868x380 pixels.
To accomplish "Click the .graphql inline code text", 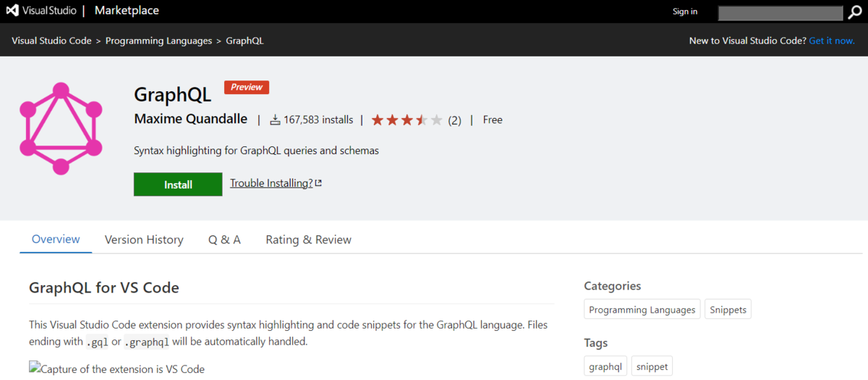I will (x=147, y=342).
